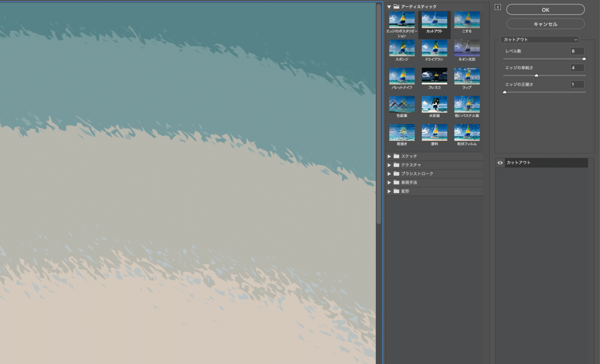Expand the スケッチ folder
This screenshot has width=600, height=364.
pos(389,156)
